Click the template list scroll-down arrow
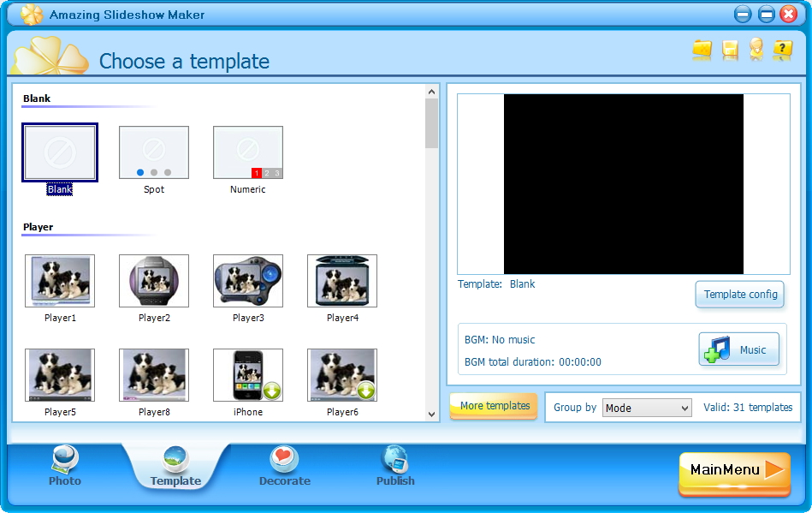 coord(431,414)
